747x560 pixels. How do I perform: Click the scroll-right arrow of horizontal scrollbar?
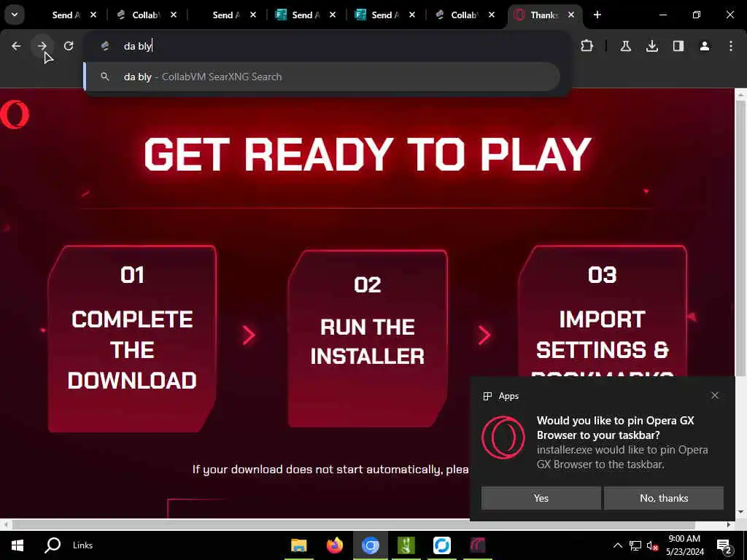729,524
